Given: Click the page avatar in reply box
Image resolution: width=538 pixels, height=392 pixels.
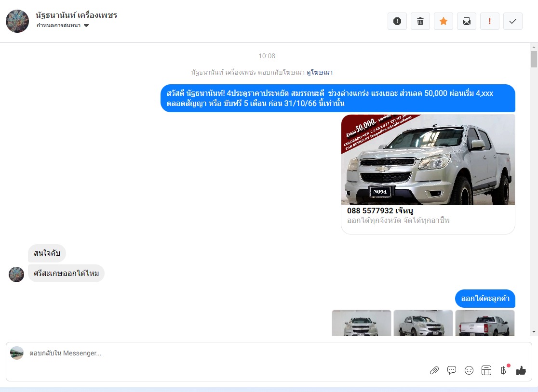Looking at the screenshot, I should (x=17, y=353).
